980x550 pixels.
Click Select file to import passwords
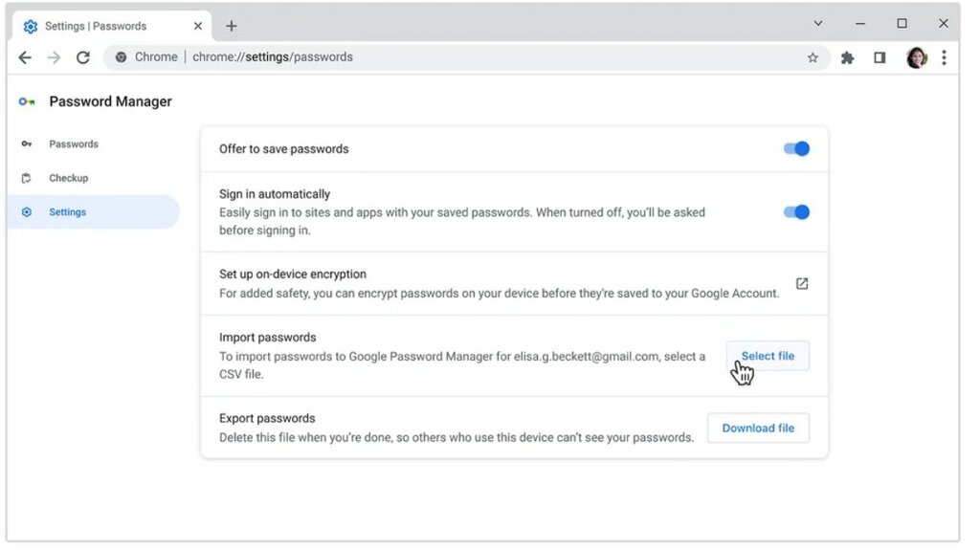(x=768, y=356)
